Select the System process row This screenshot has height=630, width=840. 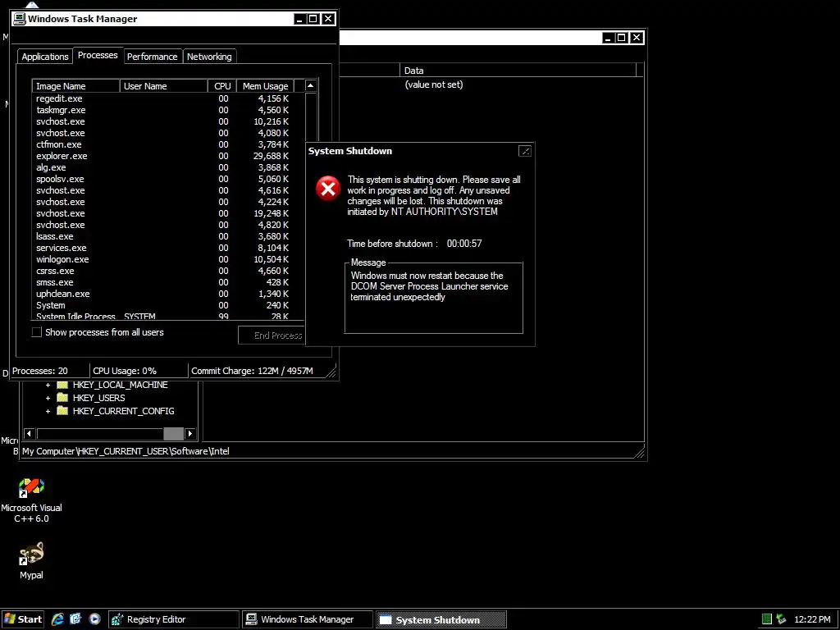167,305
